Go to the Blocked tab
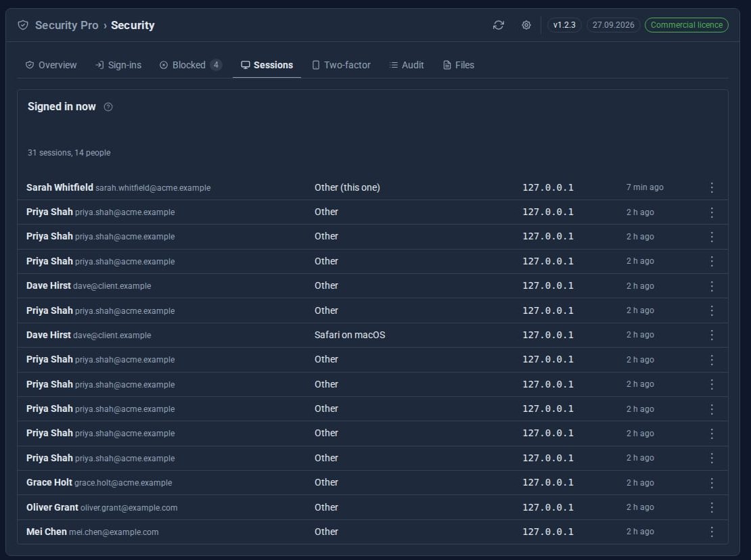Image resolution: width=751 pixels, height=560 pixels. [190, 65]
